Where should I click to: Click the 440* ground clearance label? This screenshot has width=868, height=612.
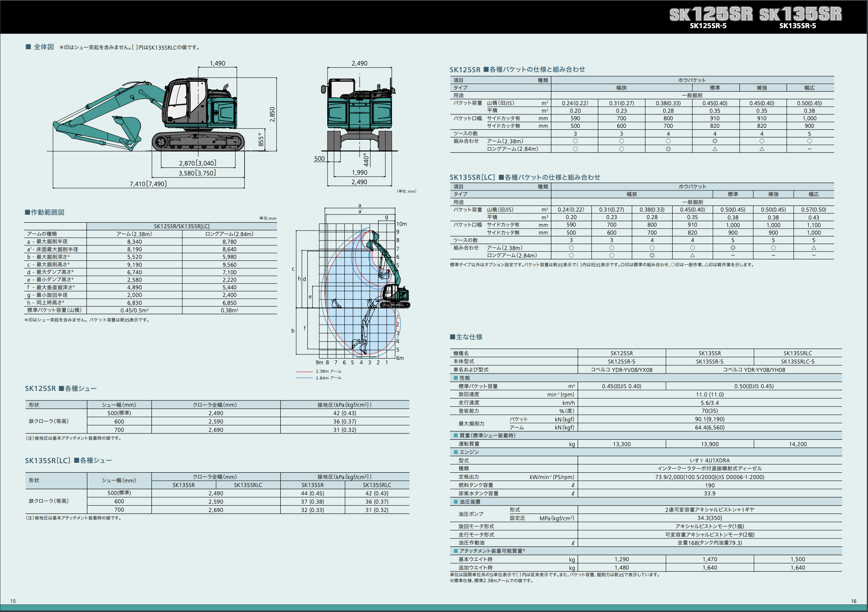[x=366, y=159]
